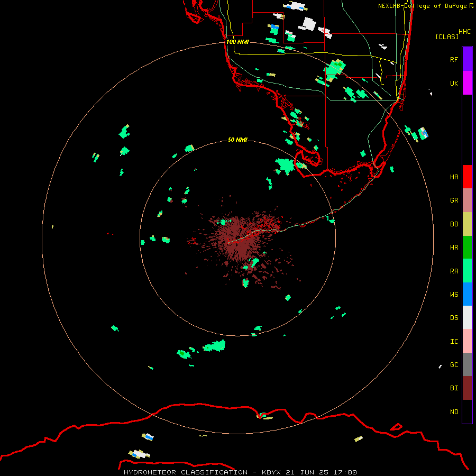Click the ND legend label
476x476 pixels.
454,411
